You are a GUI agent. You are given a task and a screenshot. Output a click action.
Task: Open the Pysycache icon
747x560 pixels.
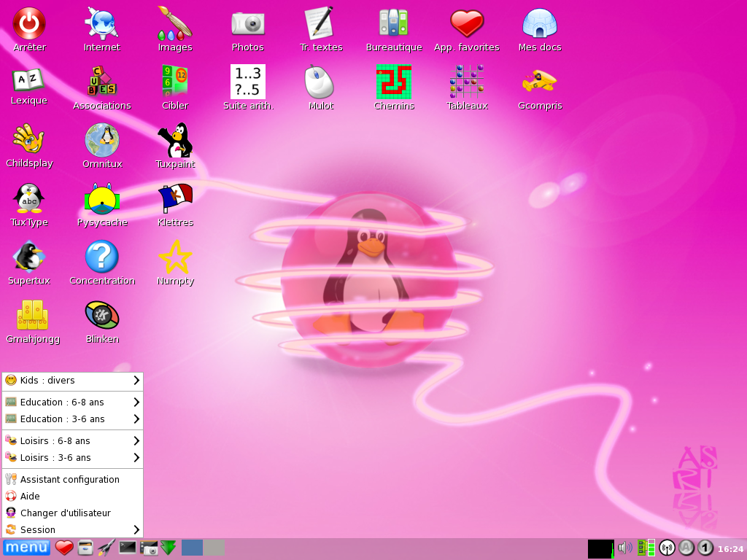tap(101, 198)
